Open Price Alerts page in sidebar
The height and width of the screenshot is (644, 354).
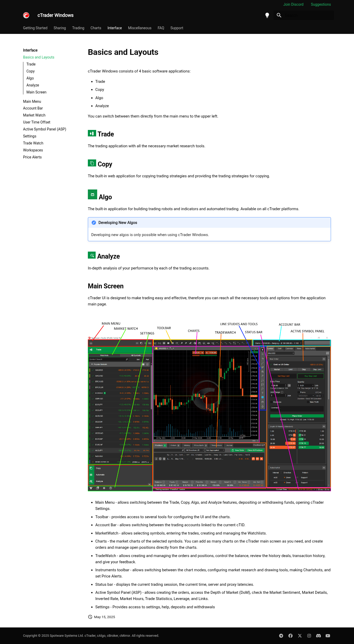pyautogui.click(x=32, y=157)
